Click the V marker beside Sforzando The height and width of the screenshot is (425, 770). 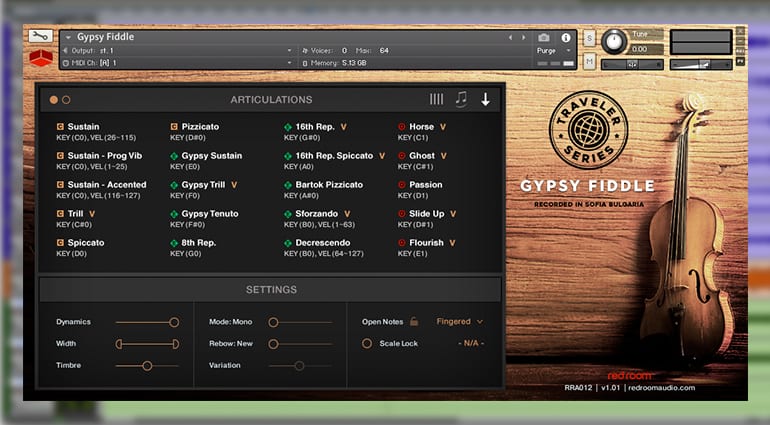(x=347, y=214)
